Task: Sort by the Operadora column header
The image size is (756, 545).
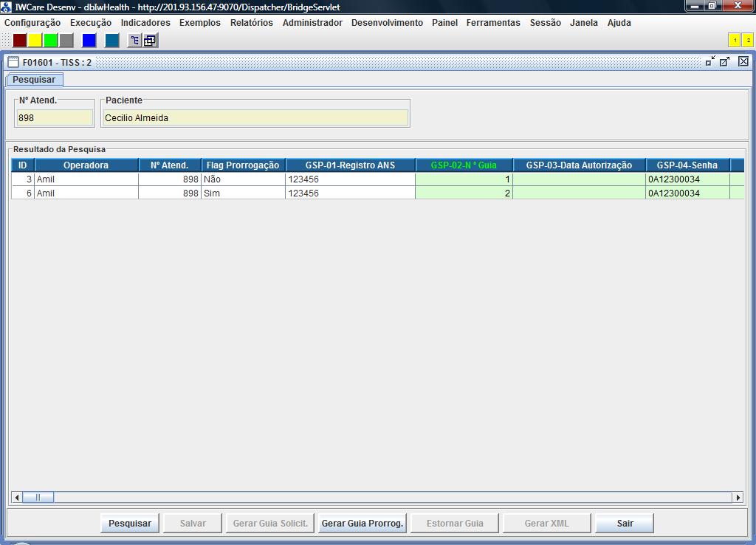Action: tap(86, 165)
